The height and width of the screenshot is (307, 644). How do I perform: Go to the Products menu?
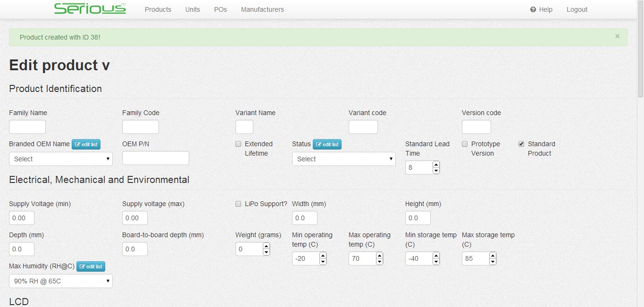click(158, 9)
